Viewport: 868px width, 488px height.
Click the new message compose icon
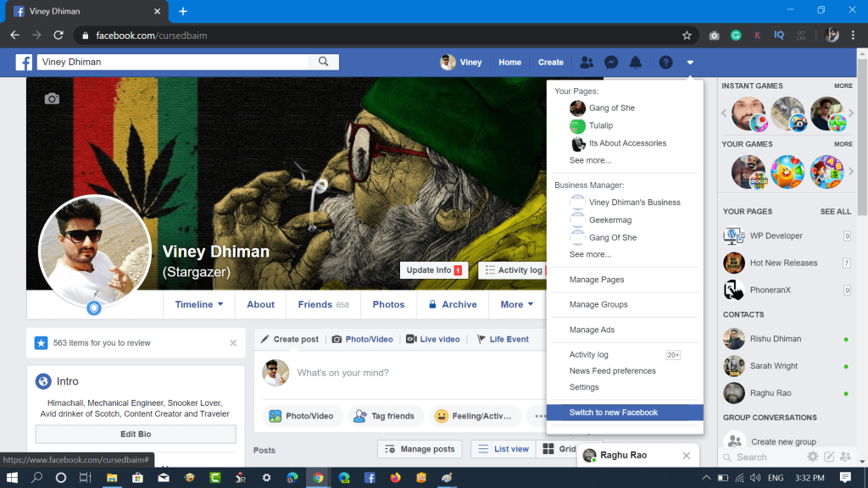[x=829, y=457]
